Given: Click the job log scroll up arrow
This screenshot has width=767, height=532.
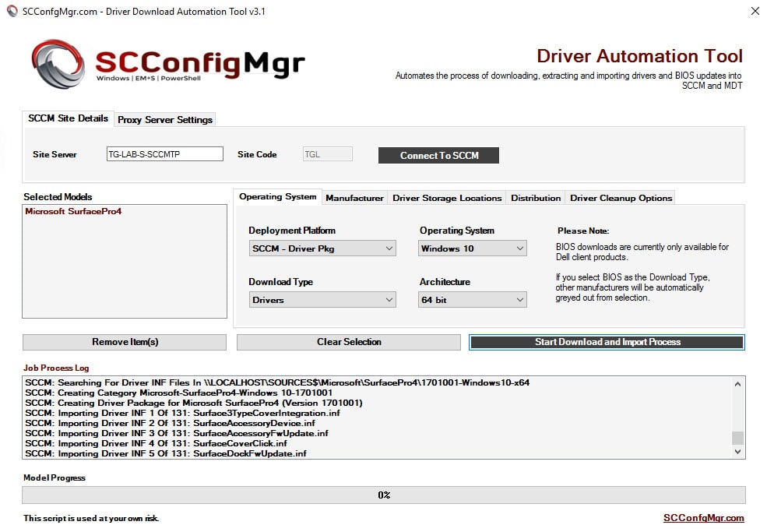Looking at the screenshot, I should click(x=737, y=384).
